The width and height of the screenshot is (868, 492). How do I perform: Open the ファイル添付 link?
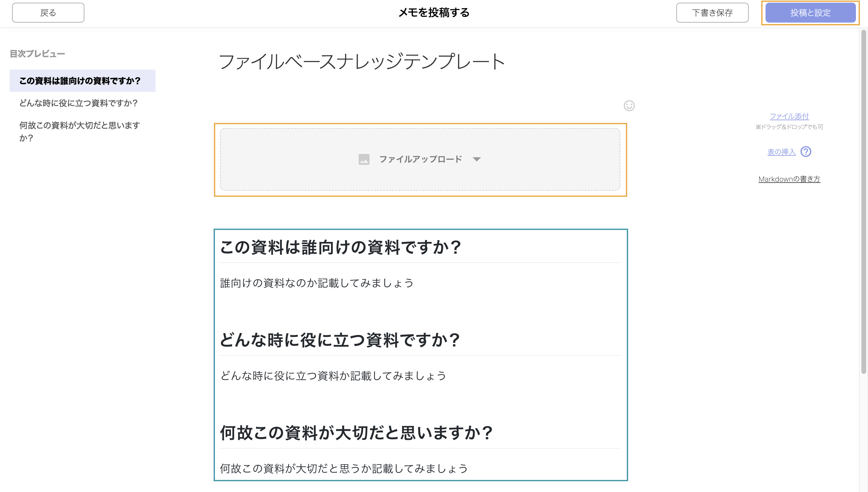pyautogui.click(x=789, y=116)
